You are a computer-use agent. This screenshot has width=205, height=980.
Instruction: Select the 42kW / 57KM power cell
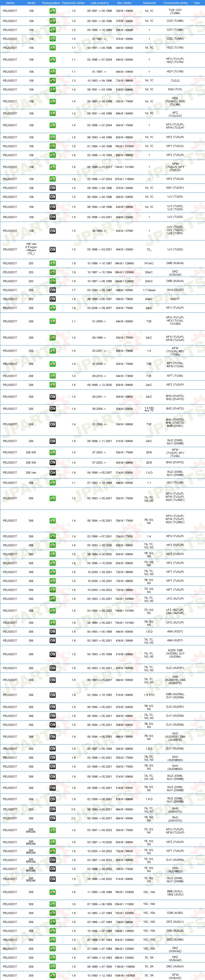[x=124, y=231]
